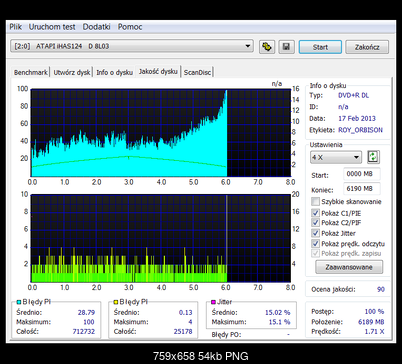Viewport: 402px width, 364px height.
Task: Click the date 17 Feb 2013
Action: point(357,118)
